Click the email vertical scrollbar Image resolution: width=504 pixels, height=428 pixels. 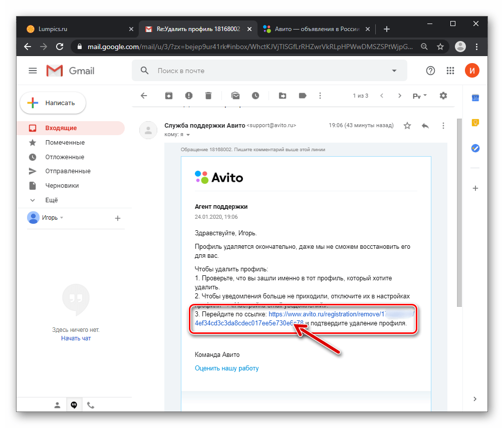point(459,212)
